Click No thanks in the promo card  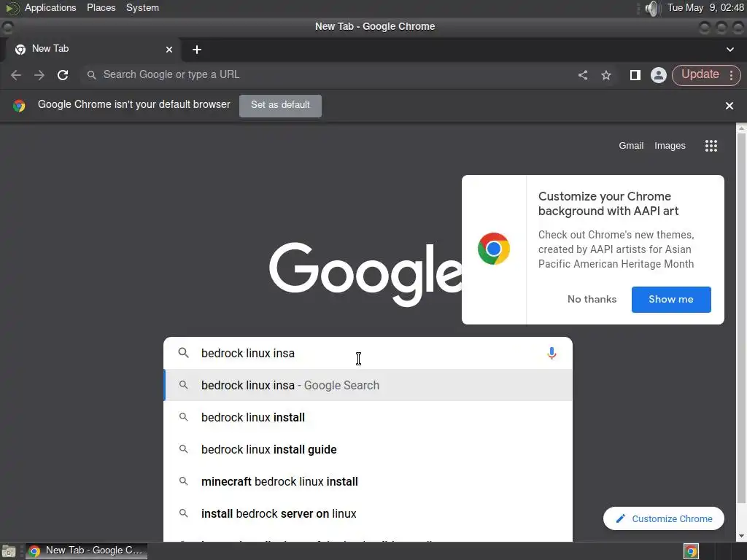click(x=592, y=300)
